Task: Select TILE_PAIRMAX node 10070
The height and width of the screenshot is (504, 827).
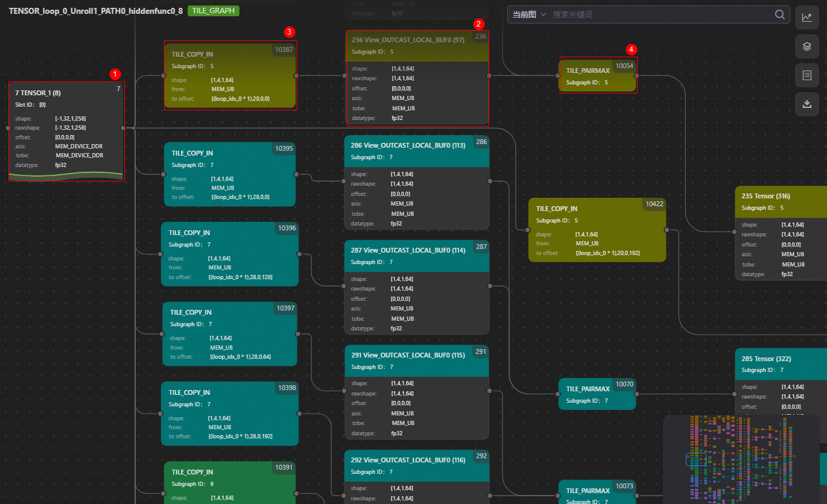Action: click(x=597, y=394)
